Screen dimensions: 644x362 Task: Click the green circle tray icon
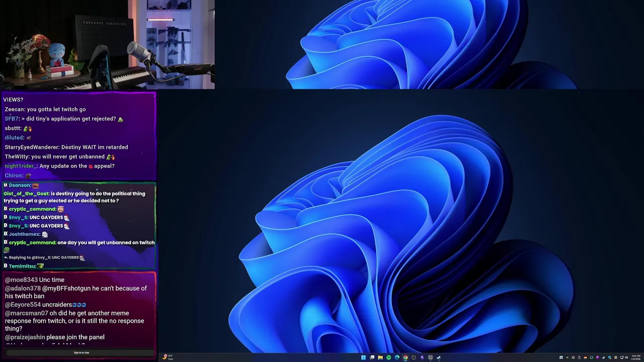coord(592,357)
